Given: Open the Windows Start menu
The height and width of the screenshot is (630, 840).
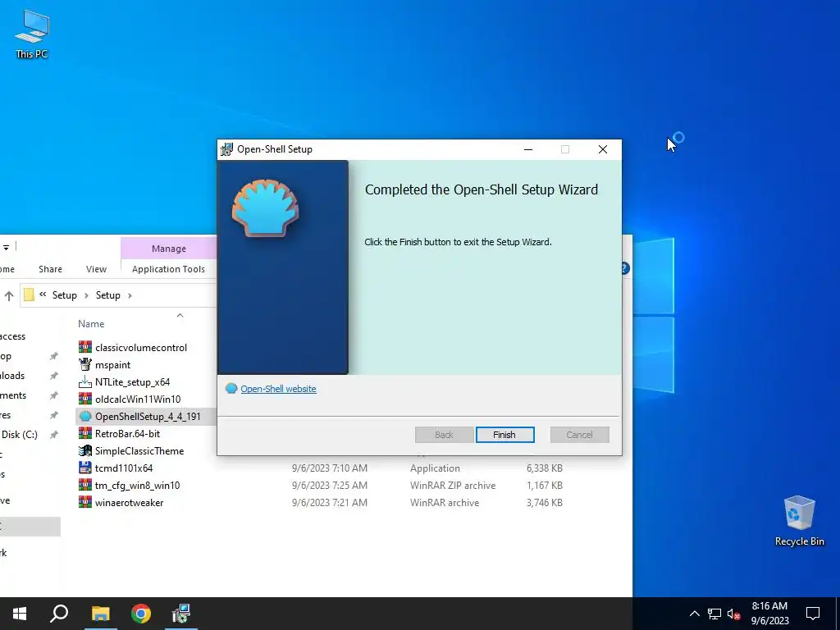Looking at the screenshot, I should (x=20, y=614).
